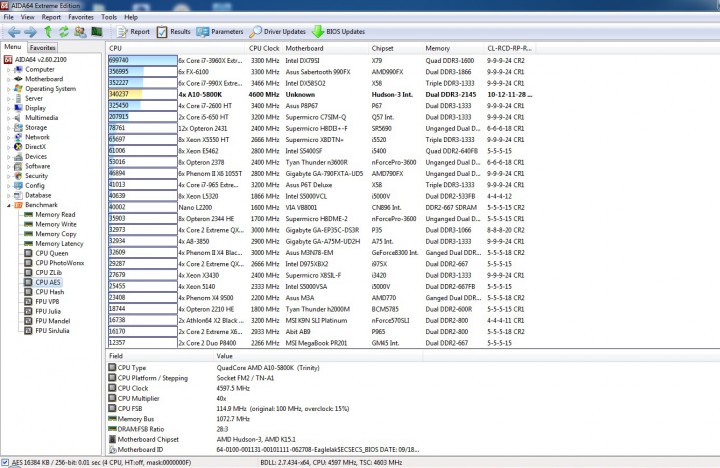Click the Back navigation arrow
This screenshot has width=720, height=468.
tap(14, 32)
